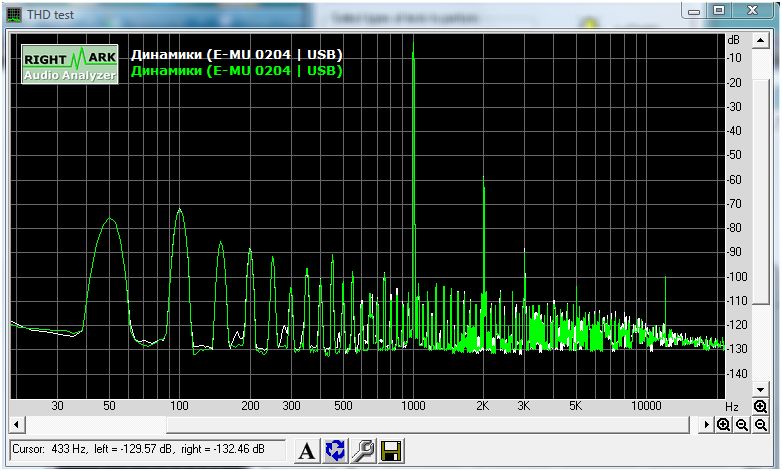Click zoom-in magnifier beside the Hz label
Screen dimensions: 782x471
761,407
